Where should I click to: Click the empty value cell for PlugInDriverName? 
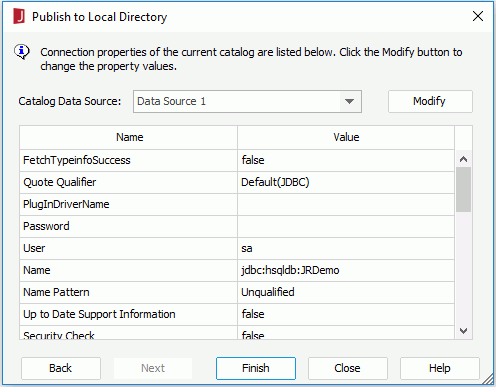coord(346,204)
